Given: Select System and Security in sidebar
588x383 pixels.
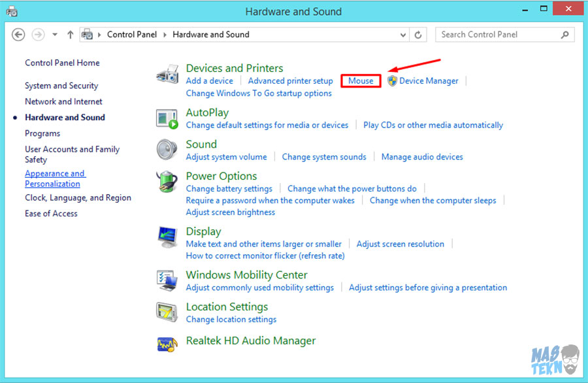Looking at the screenshot, I should [x=61, y=86].
